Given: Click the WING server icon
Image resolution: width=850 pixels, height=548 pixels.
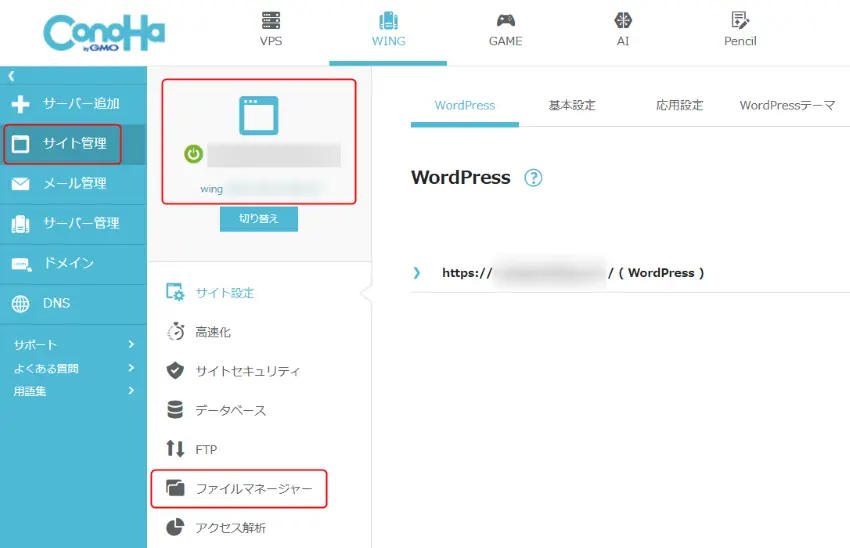Looking at the screenshot, I should (x=388, y=21).
